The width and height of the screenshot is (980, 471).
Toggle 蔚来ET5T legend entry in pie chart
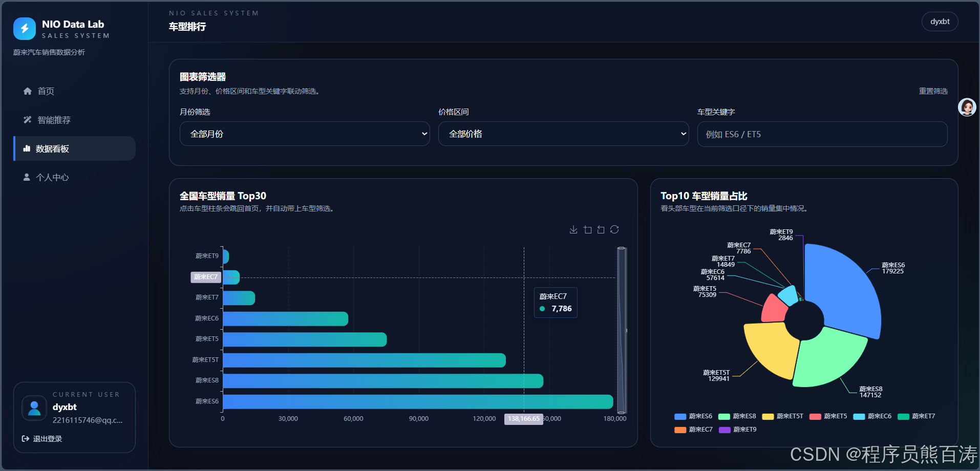pyautogui.click(x=783, y=416)
